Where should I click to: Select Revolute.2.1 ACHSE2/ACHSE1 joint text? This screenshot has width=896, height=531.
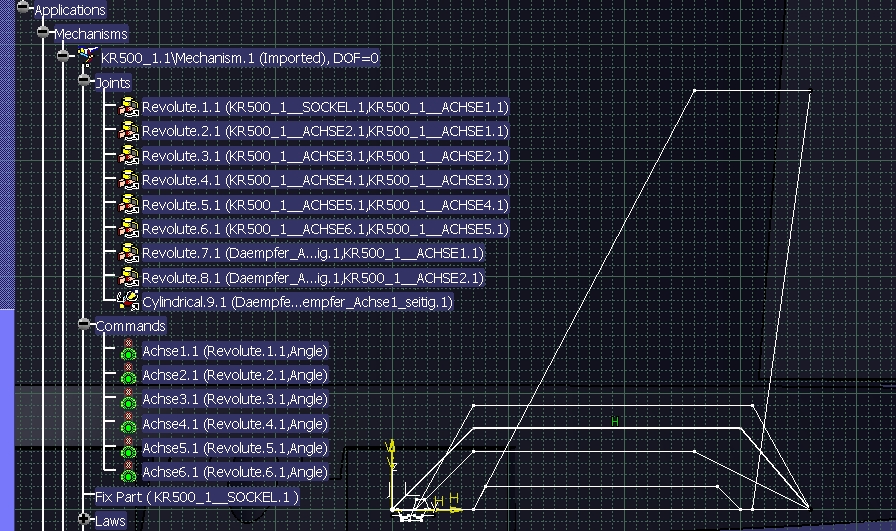pos(325,131)
